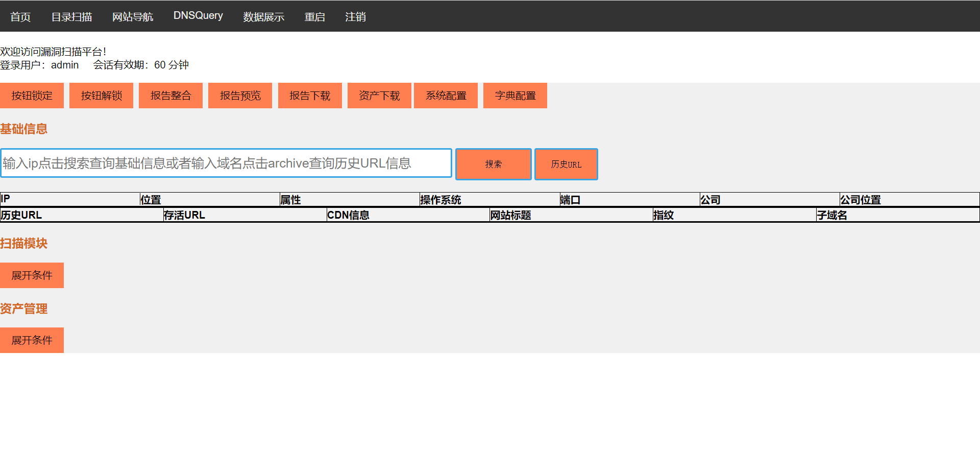Click the 搜索 button

pos(493,164)
